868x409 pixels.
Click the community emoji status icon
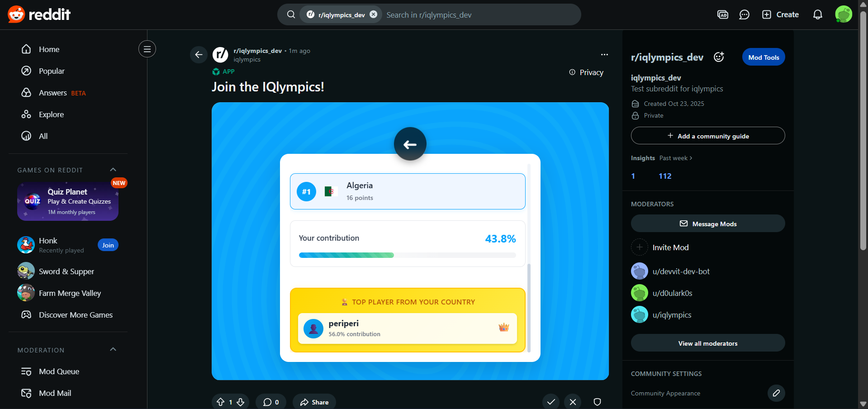click(719, 57)
